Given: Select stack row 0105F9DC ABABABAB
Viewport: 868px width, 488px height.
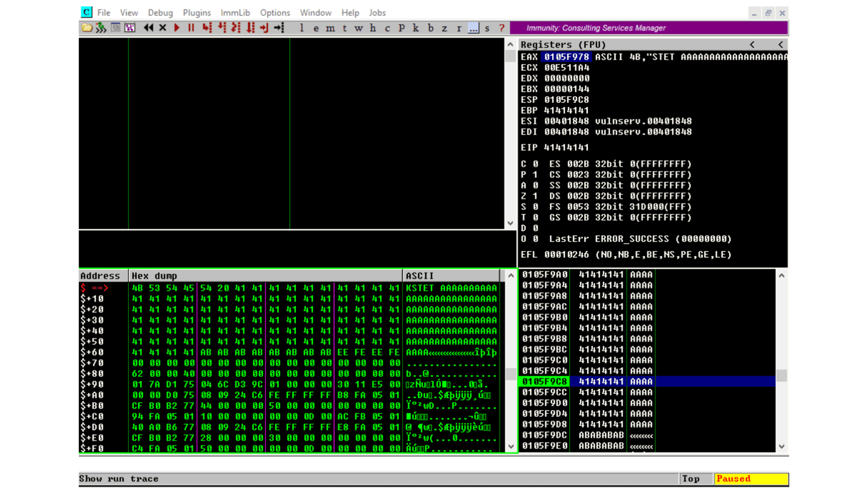Looking at the screenshot, I should coord(647,435).
